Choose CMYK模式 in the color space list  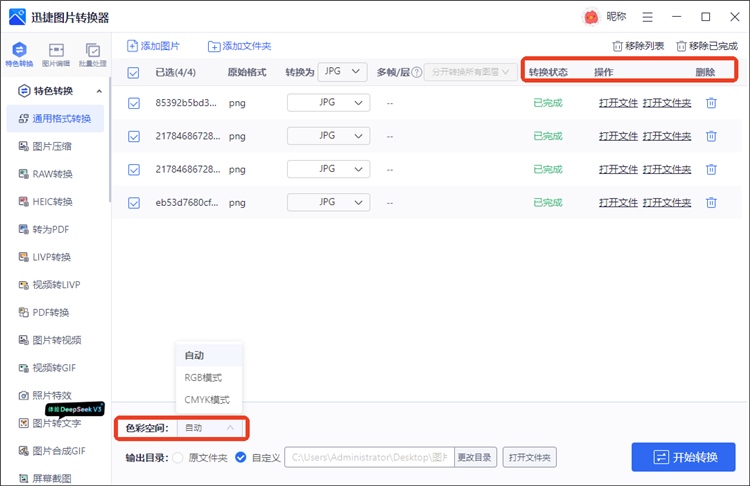(x=209, y=399)
